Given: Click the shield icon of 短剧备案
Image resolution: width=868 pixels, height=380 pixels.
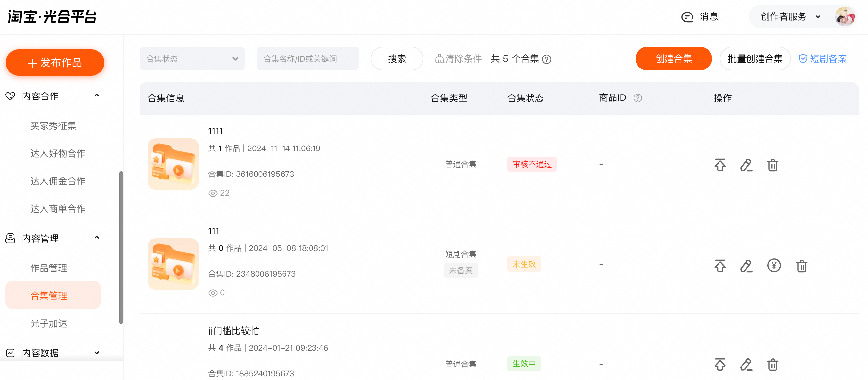Looking at the screenshot, I should 802,59.
